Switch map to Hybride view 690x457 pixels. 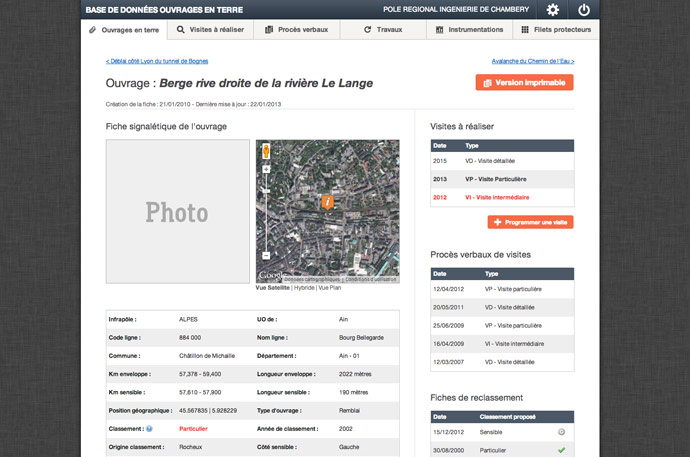[304, 287]
